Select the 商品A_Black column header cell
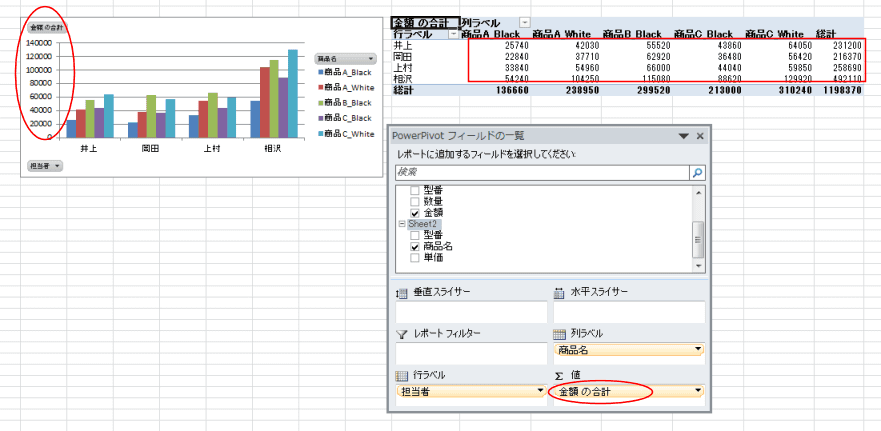The image size is (881, 431). click(496, 34)
